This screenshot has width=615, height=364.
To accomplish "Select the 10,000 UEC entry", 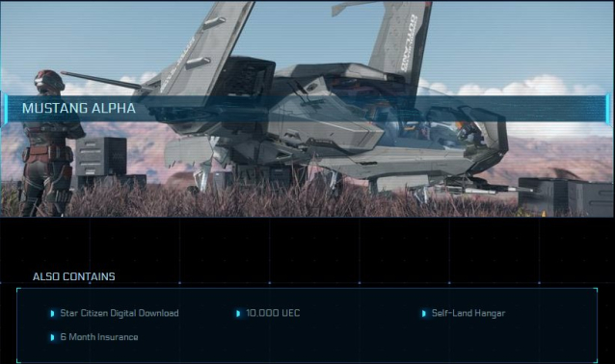I will point(273,314).
